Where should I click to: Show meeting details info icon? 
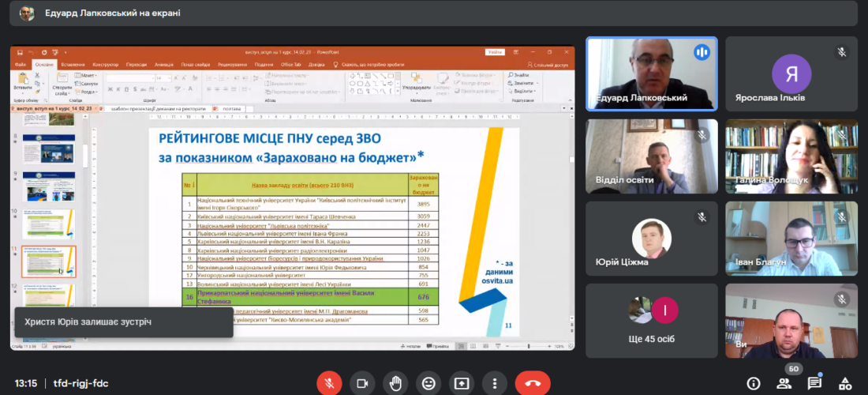(754, 383)
